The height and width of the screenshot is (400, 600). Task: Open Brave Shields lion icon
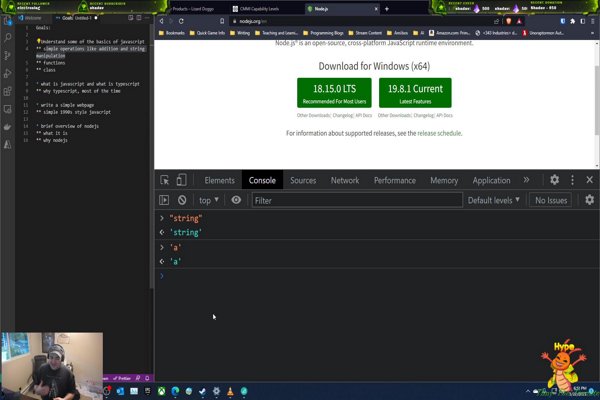click(x=509, y=21)
